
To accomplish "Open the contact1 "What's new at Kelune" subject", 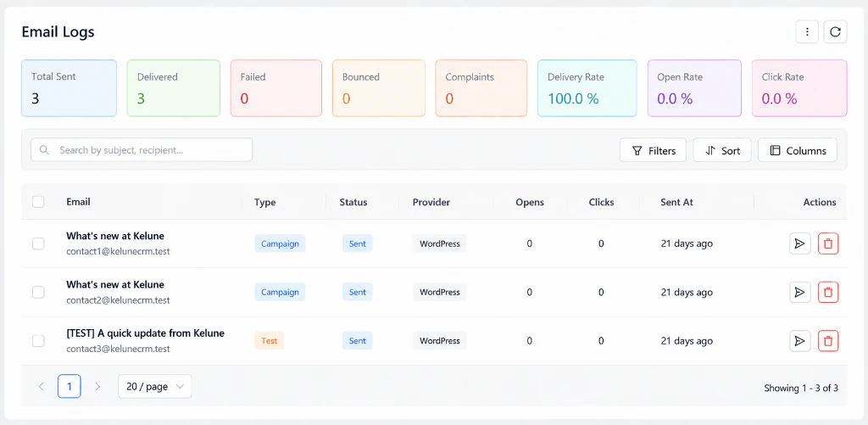I will [115, 236].
